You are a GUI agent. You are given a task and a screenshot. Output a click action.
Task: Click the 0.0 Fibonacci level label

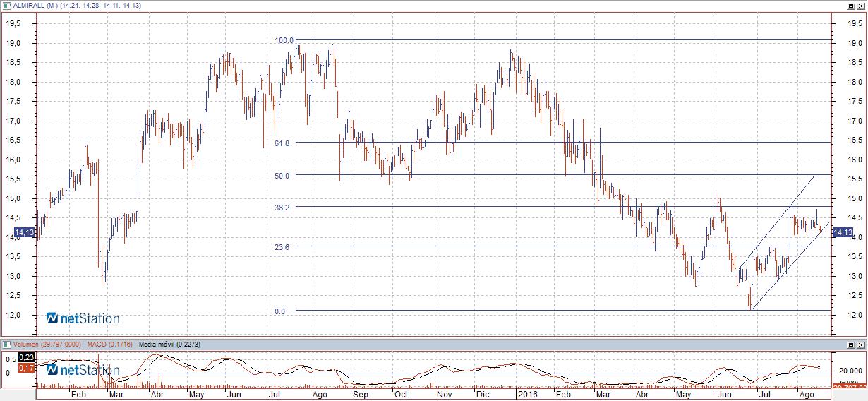coord(279,311)
